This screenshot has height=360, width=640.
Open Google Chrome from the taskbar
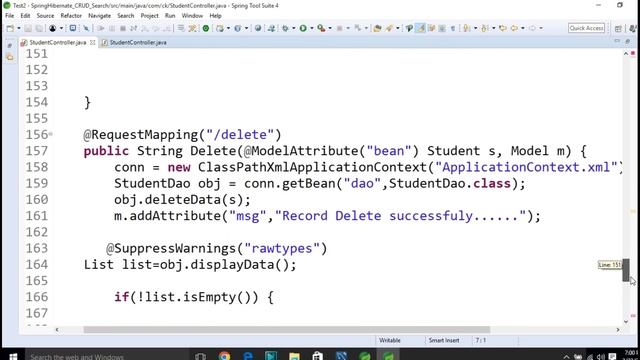click(224, 356)
